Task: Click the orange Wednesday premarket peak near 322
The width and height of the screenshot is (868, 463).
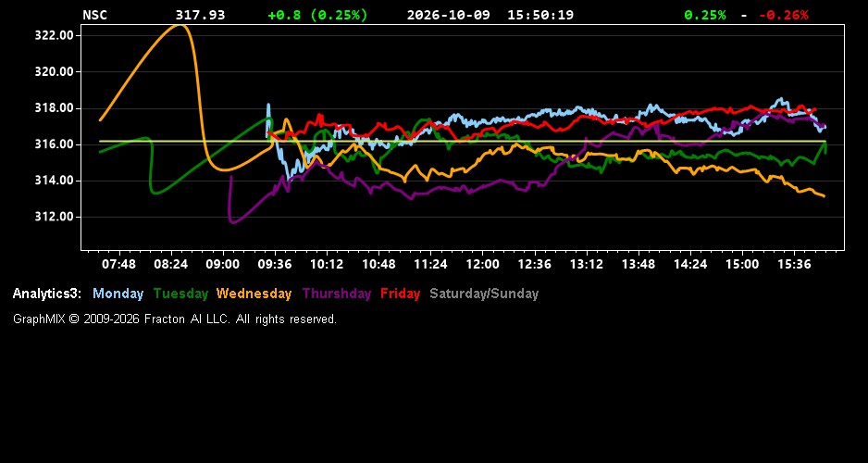Action: [179, 25]
